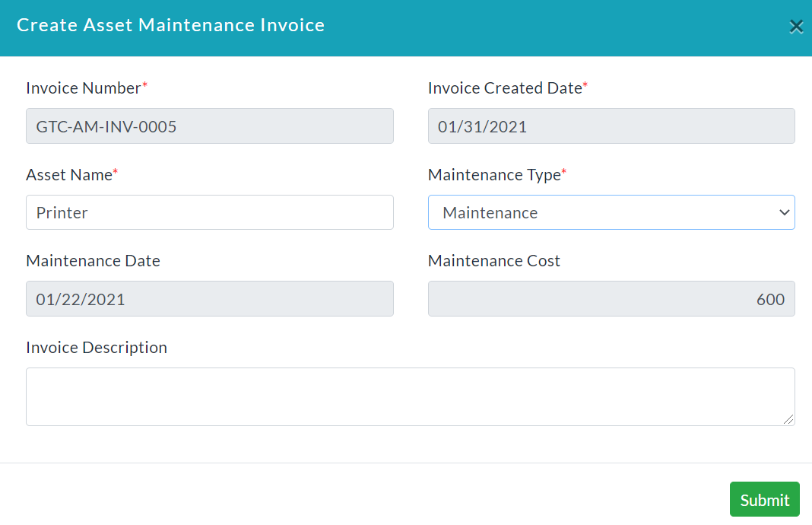This screenshot has width=812, height=525.
Task: Focus the Asset Name field containing Printer
Action: (210, 212)
